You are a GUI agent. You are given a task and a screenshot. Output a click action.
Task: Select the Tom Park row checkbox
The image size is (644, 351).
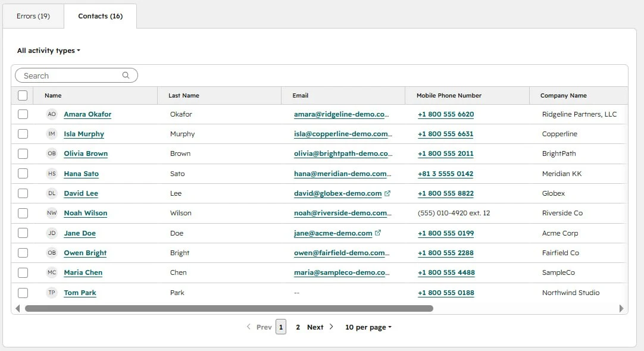(x=23, y=293)
